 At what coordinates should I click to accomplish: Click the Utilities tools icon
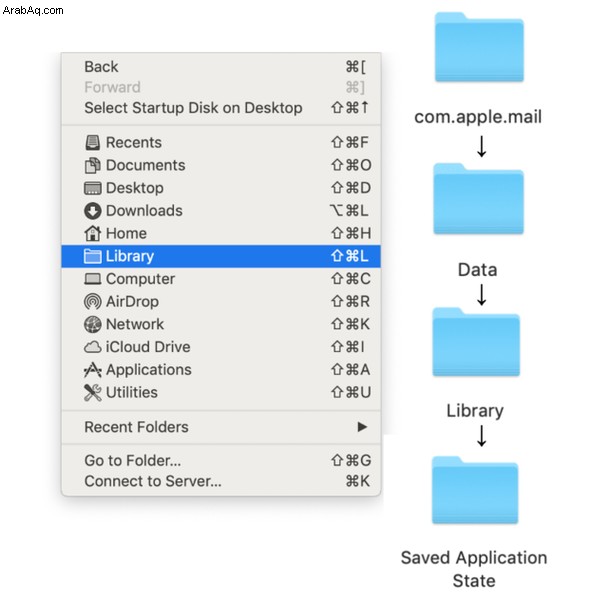pyautogui.click(x=92, y=393)
